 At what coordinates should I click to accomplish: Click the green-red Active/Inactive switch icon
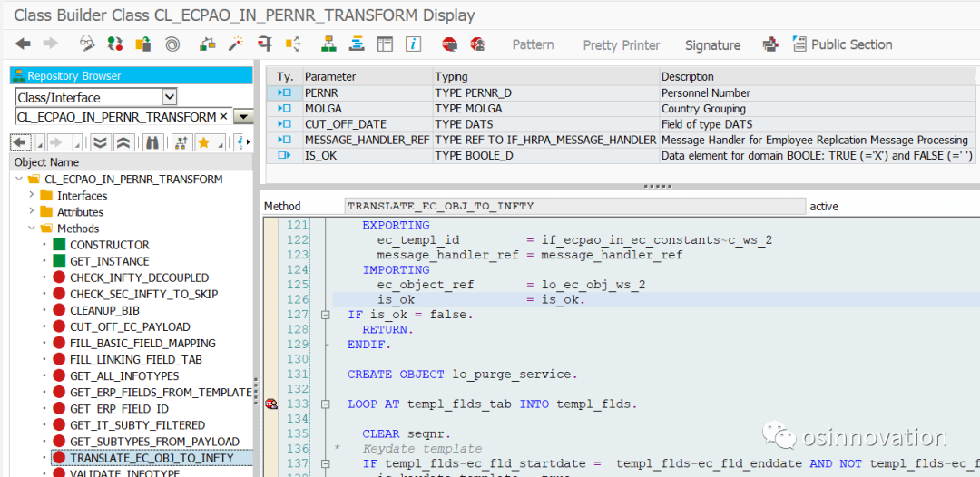click(x=115, y=44)
